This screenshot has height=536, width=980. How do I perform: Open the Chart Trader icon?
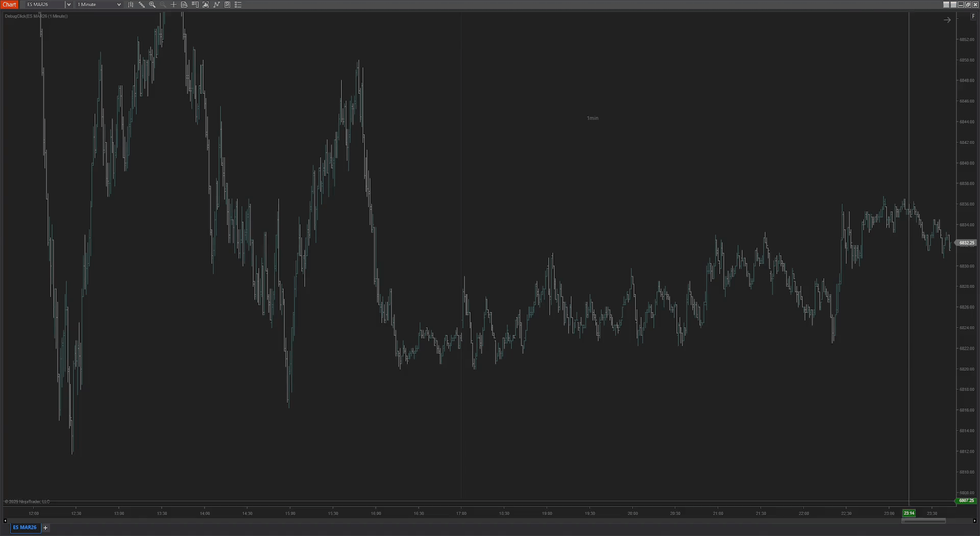[195, 5]
